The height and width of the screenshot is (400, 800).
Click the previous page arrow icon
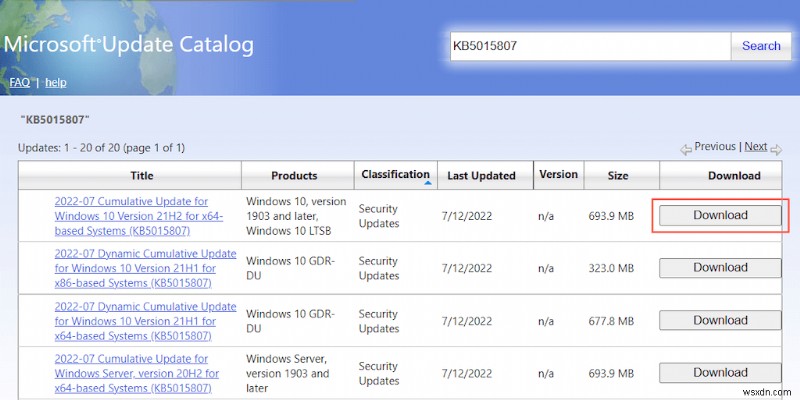[686, 149]
